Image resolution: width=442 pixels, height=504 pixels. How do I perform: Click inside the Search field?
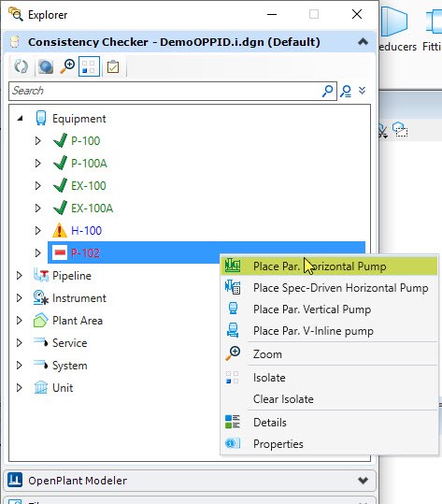click(x=165, y=91)
